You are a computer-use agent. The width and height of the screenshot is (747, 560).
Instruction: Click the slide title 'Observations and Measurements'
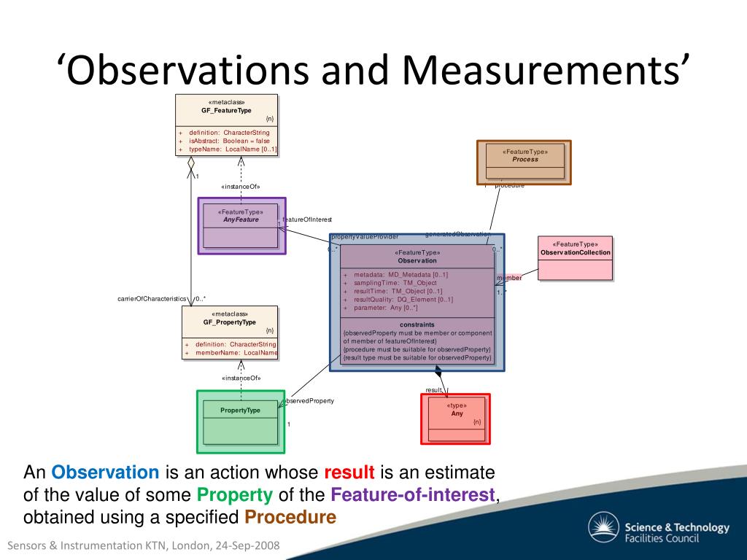(x=373, y=69)
